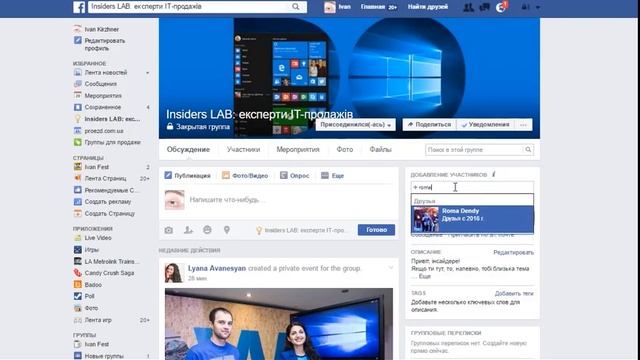The image size is (640, 360).
Task: Open messages icon in top bar
Action: click(484, 7)
